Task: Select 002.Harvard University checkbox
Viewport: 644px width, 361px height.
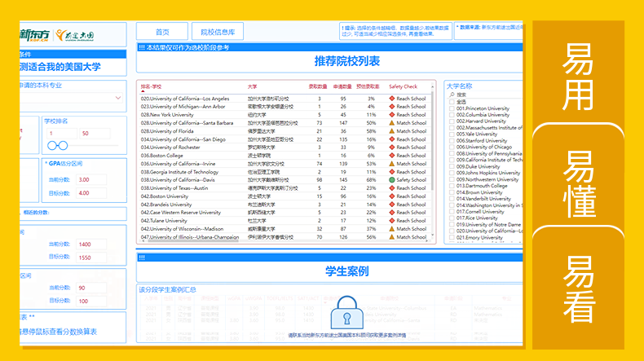Action: (452, 121)
